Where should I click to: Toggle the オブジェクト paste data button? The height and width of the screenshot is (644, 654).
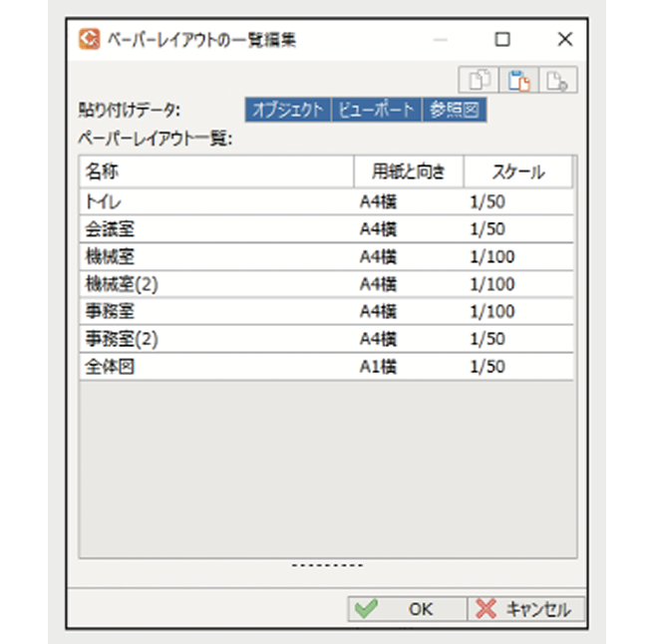[288, 110]
